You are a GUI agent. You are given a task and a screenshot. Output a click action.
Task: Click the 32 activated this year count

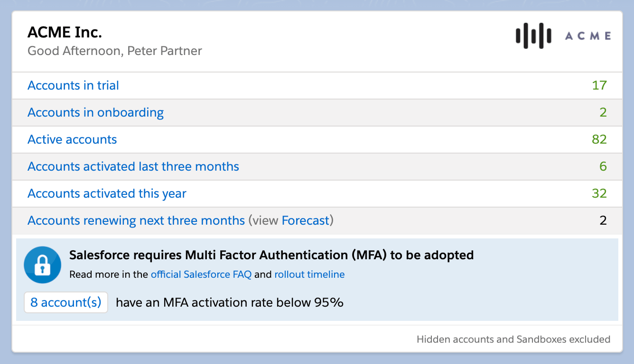click(599, 193)
